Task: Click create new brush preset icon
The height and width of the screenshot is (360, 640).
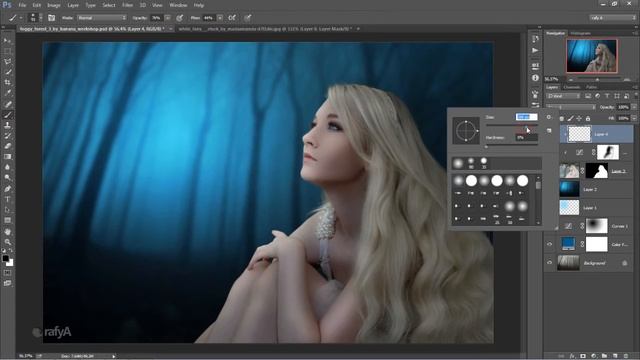Action: [549, 131]
